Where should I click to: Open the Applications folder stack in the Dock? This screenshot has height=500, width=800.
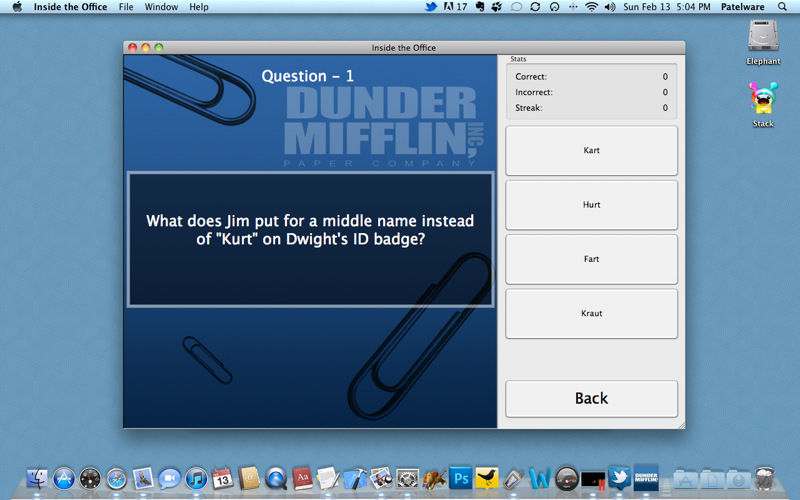pos(686,479)
